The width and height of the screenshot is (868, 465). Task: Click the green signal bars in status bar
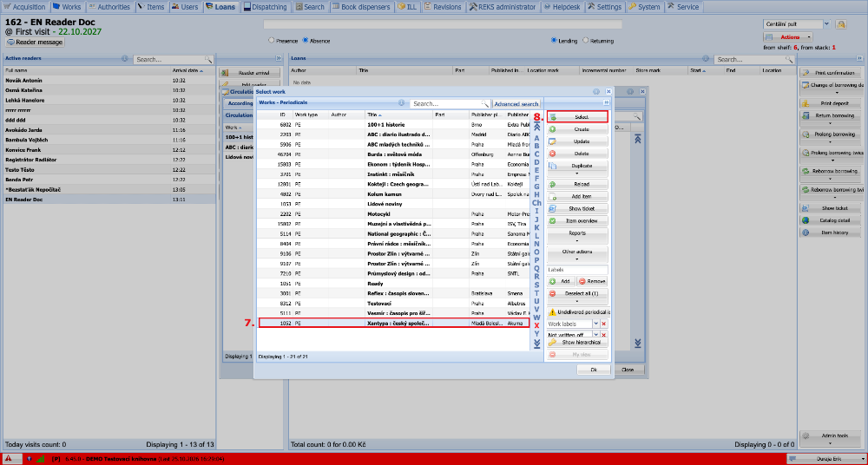[x=41, y=459]
